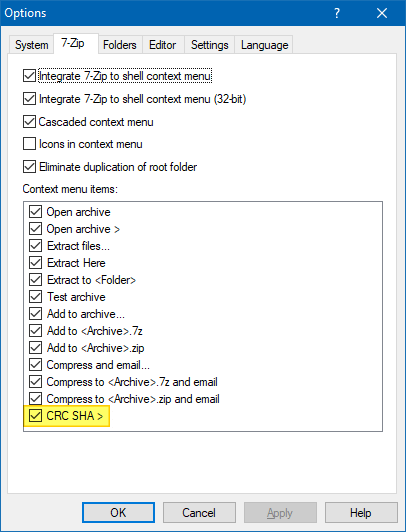Open Help for the options

tap(361, 512)
